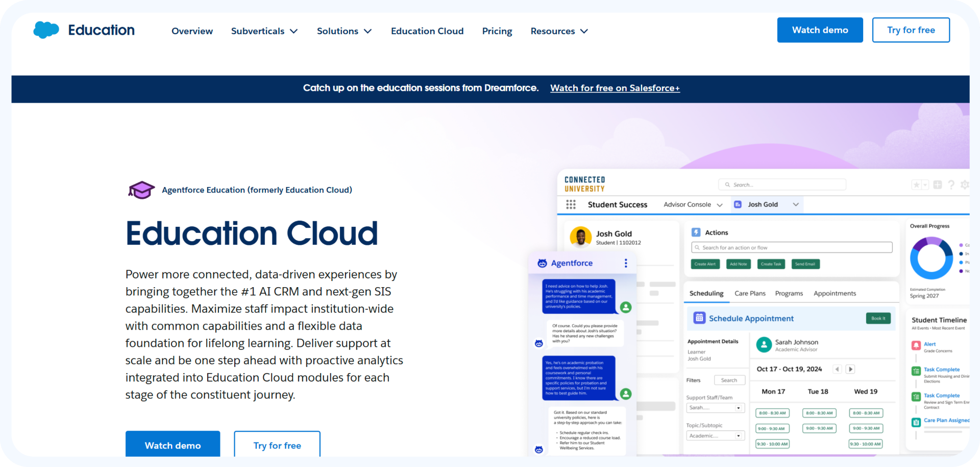Click the Salesforce Education cloud logo
980x467 pixels.
46,30
